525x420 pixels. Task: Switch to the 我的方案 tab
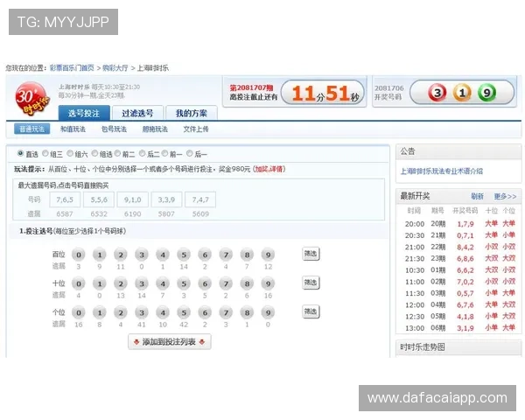click(192, 113)
